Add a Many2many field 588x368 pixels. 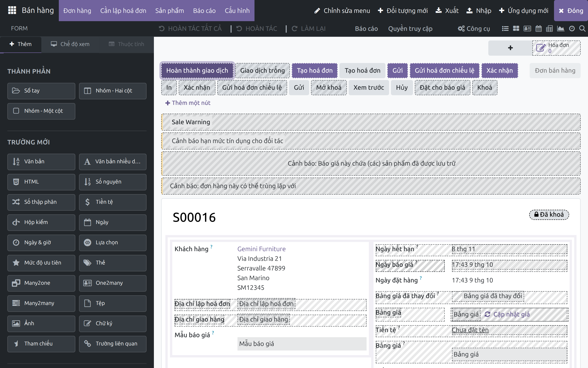[41, 303]
